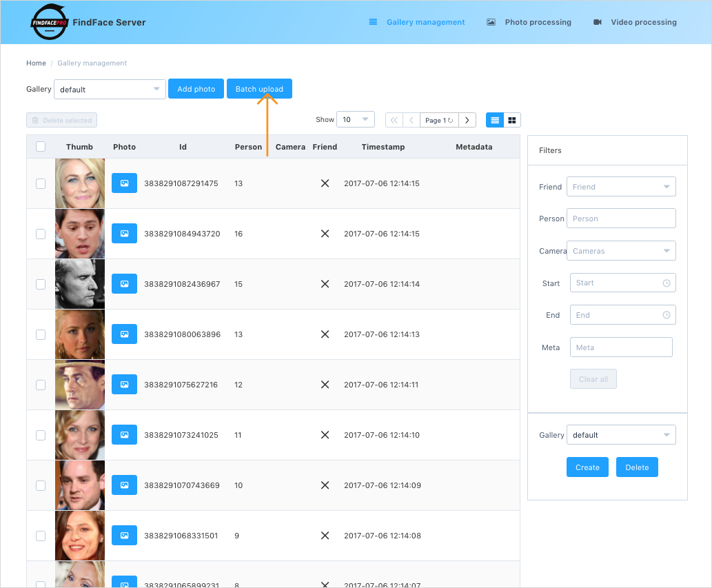
Task: Click Create gallery button
Action: coord(587,467)
